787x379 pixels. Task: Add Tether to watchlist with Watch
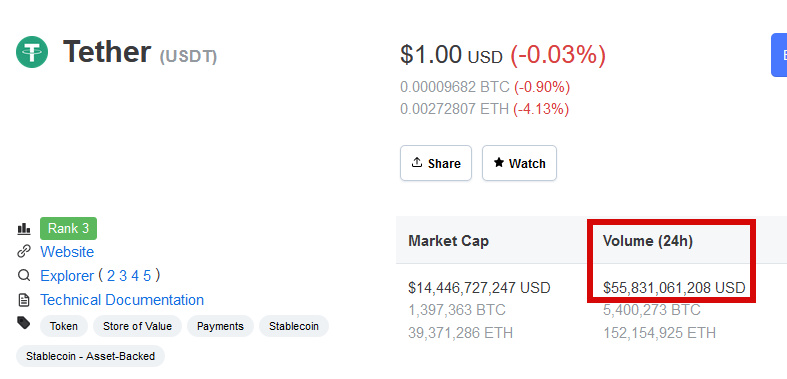[519, 163]
